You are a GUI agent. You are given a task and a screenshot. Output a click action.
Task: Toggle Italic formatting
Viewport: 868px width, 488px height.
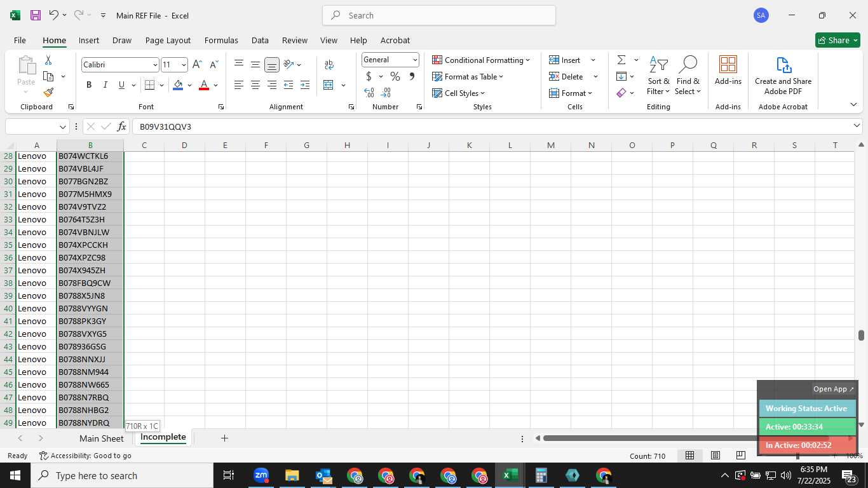coord(105,85)
